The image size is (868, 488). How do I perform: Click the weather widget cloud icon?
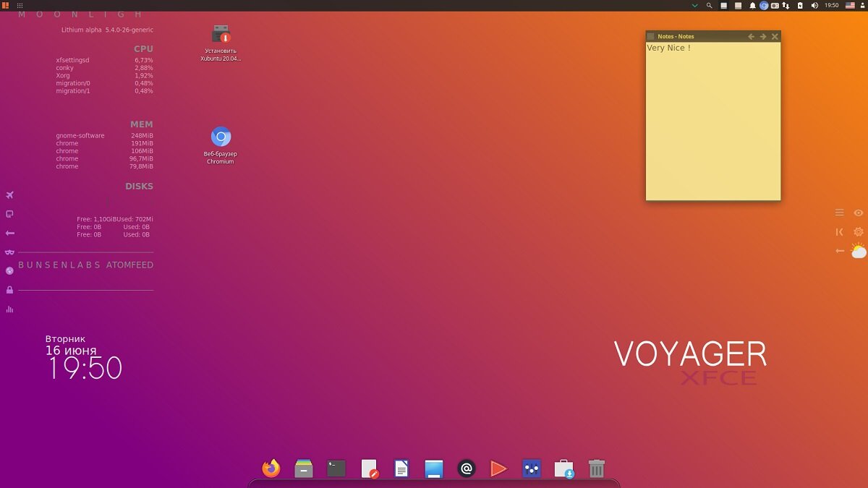pos(858,252)
